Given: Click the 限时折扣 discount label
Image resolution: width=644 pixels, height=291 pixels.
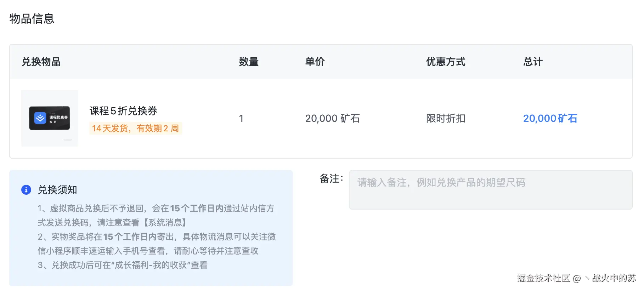Looking at the screenshot, I should pos(445,118).
